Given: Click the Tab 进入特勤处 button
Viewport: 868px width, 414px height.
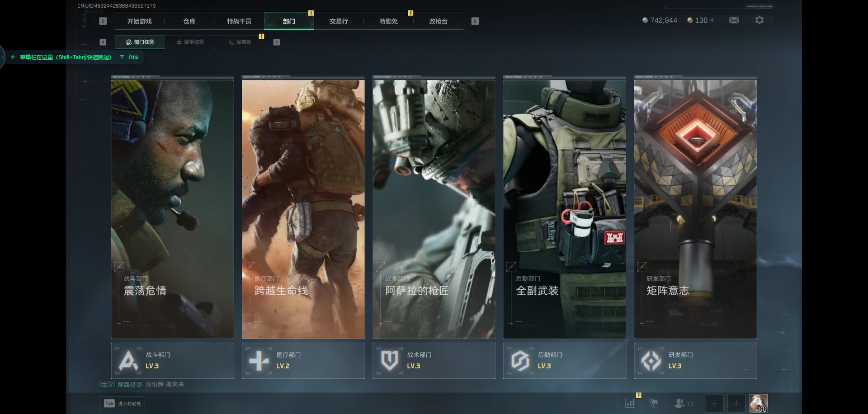Looking at the screenshot, I should click(x=123, y=403).
